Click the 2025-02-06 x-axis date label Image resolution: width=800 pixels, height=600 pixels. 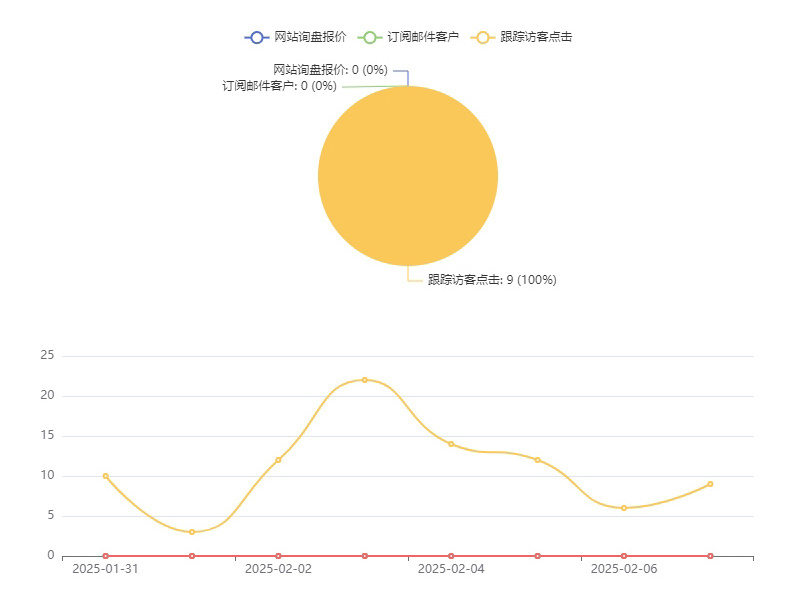coord(624,569)
